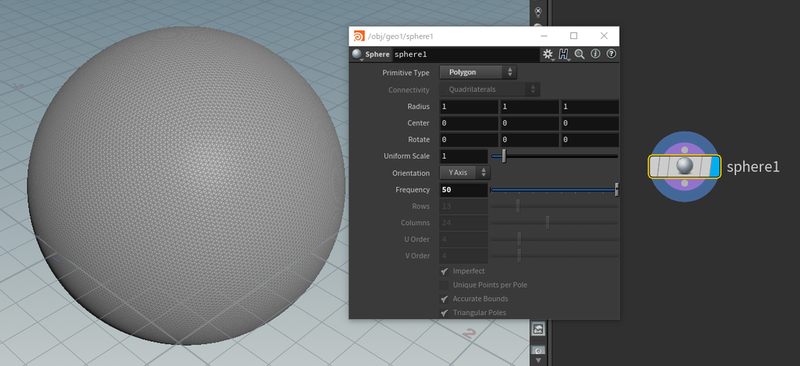Click the /obj/geo1/sphere1 window title text

[x=401, y=37]
